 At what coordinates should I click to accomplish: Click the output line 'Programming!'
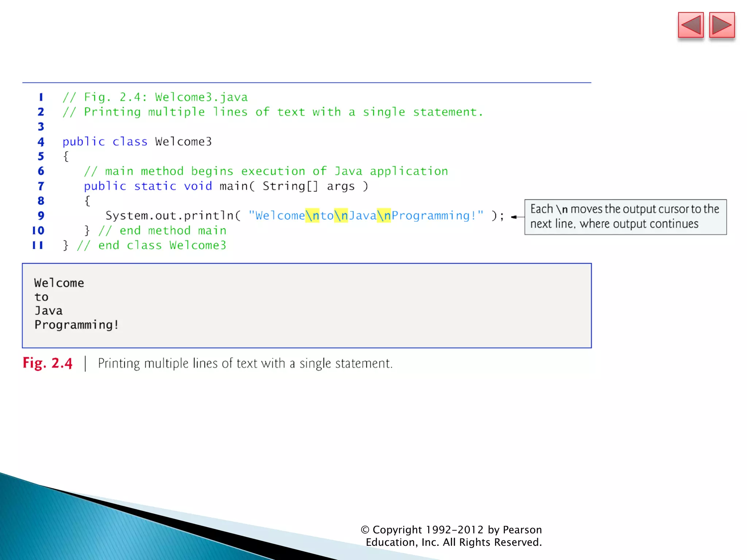pyautogui.click(x=77, y=324)
